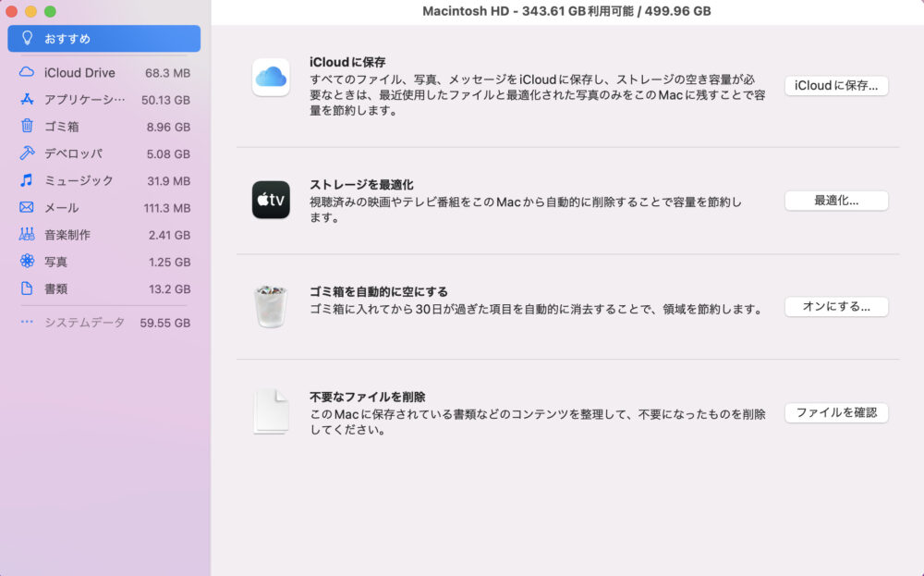
Task: Click the 5.08 GB size value
Action: pyautogui.click(x=168, y=154)
